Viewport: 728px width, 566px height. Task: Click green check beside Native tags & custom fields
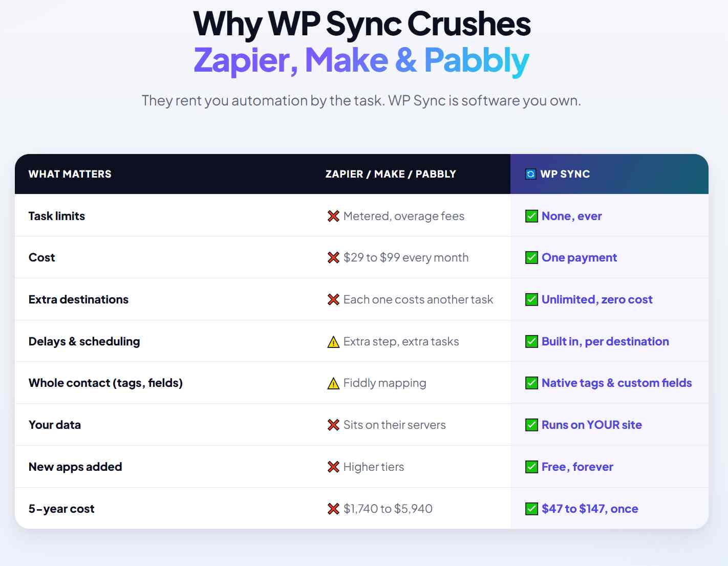tap(531, 383)
